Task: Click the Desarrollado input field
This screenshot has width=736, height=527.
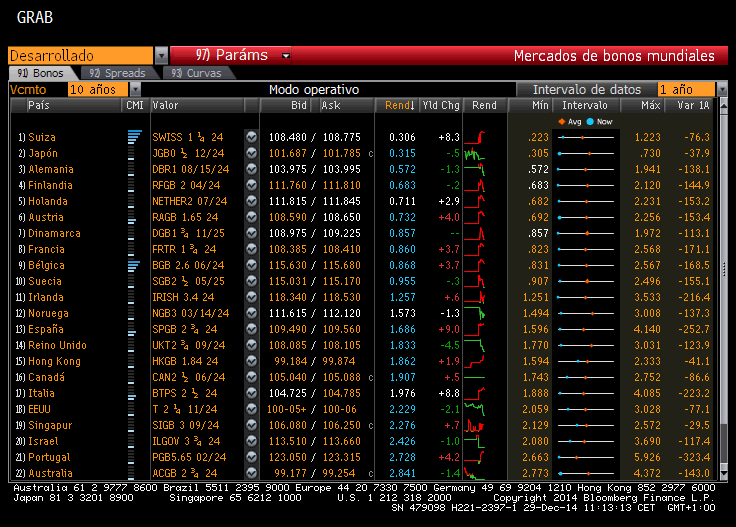Action: tap(81, 55)
